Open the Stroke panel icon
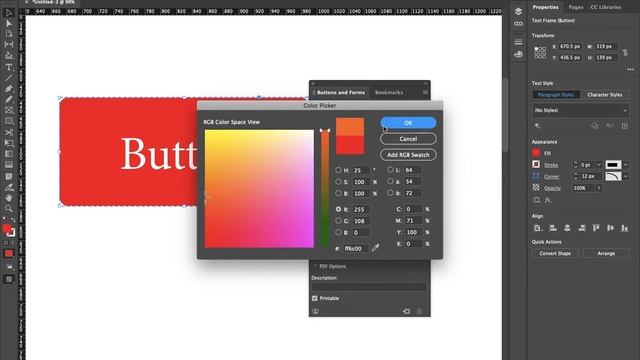Viewport: 640px width, 360px height. point(518,42)
